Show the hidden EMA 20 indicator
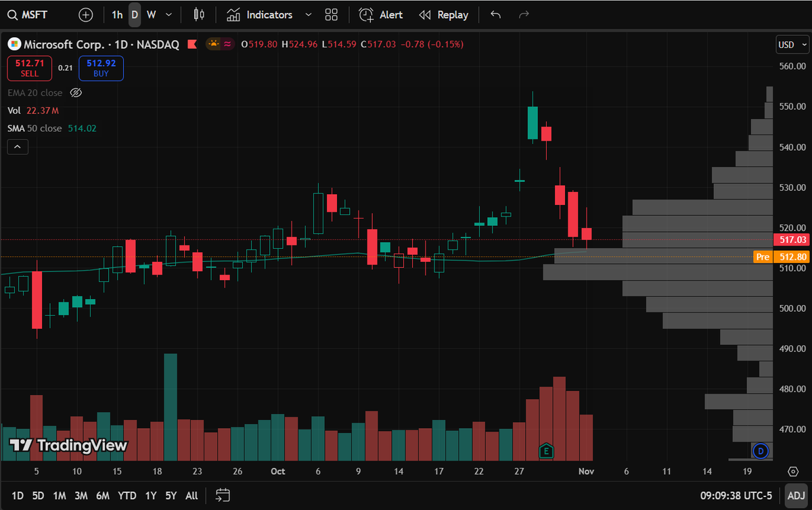This screenshot has width=812, height=510. coord(76,93)
